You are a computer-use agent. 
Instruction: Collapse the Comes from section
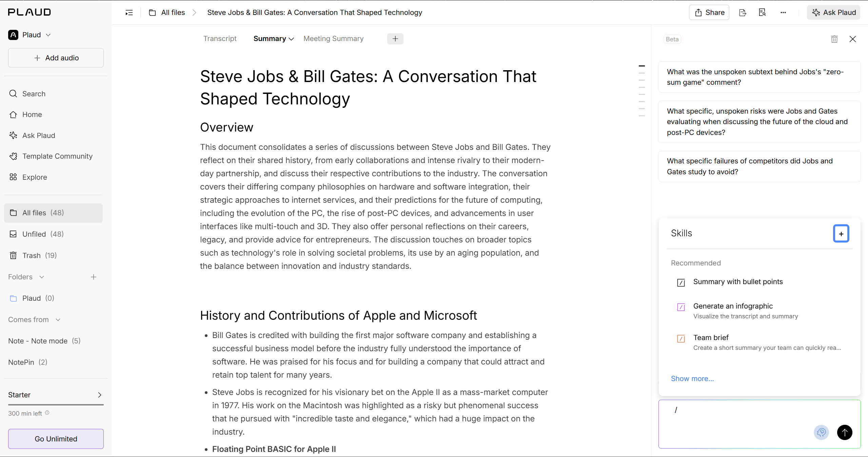pos(58,320)
